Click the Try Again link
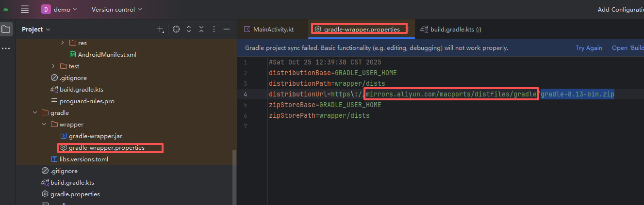The height and width of the screenshot is (205, 644). [x=589, y=48]
